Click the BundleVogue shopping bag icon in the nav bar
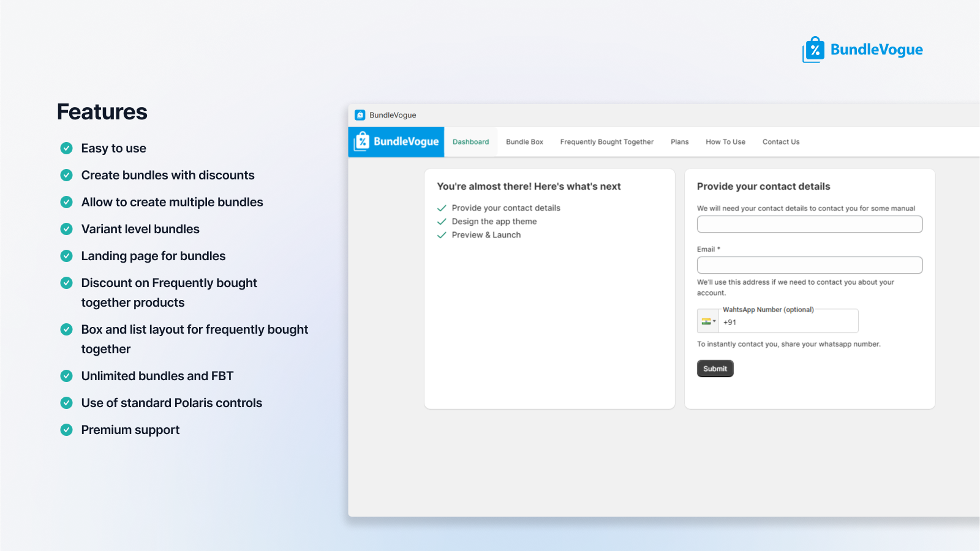Screen dimensions: 980x551 [362, 141]
